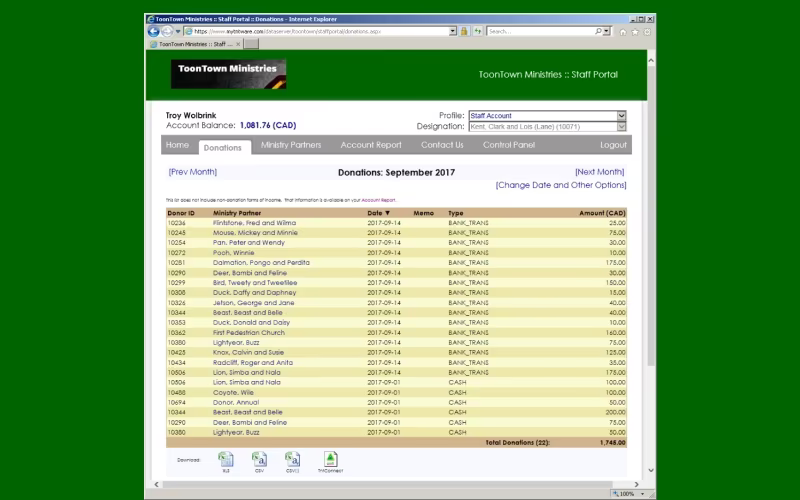Open the Profile dropdown showing Staff Account
The height and width of the screenshot is (500, 800).
(x=547, y=116)
